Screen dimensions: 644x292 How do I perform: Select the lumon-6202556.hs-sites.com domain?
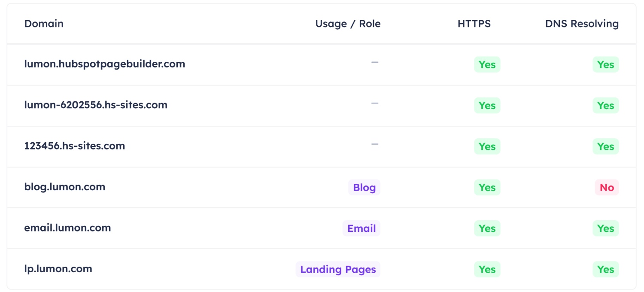tap(96, 105)
